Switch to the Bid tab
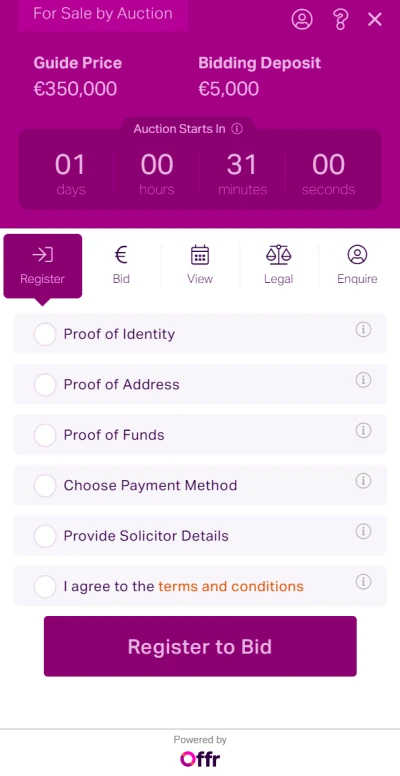 [121, 266]
